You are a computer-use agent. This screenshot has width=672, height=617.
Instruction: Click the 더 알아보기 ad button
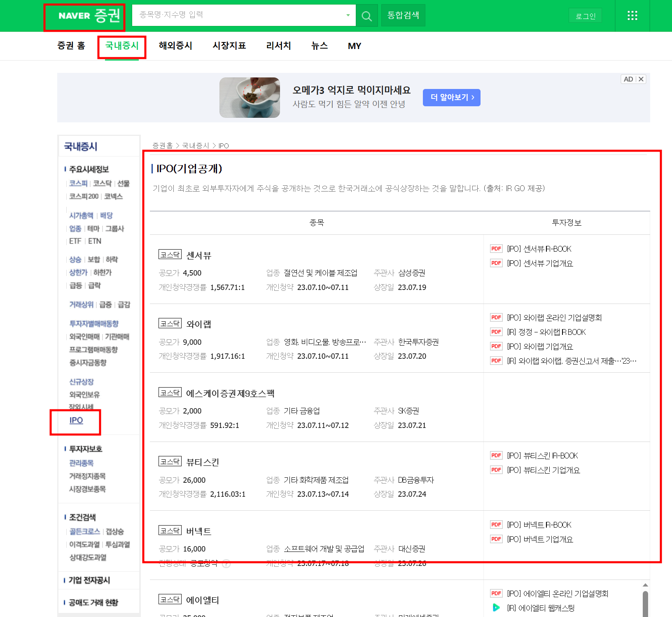tap(452, 98)
